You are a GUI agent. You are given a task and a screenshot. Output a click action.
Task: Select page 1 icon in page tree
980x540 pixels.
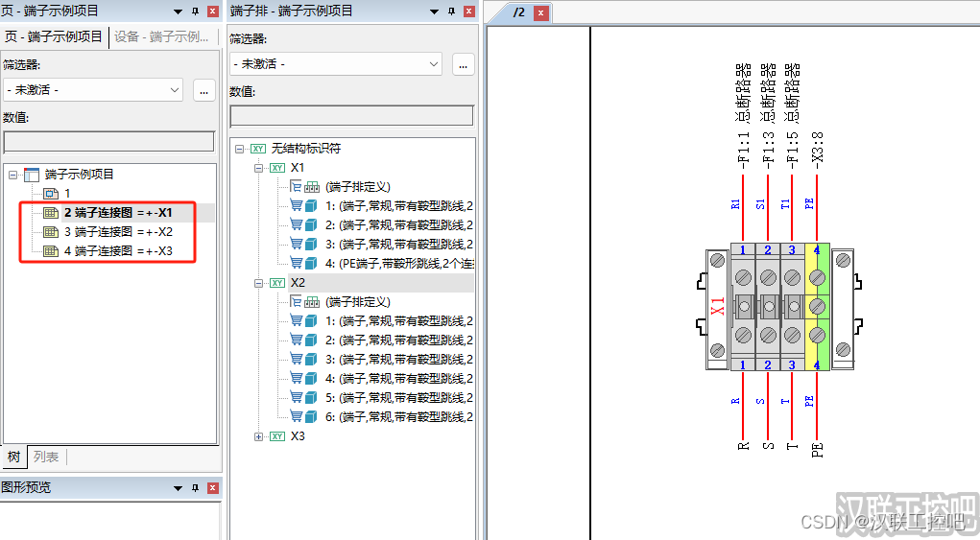(x=51, y=194)
